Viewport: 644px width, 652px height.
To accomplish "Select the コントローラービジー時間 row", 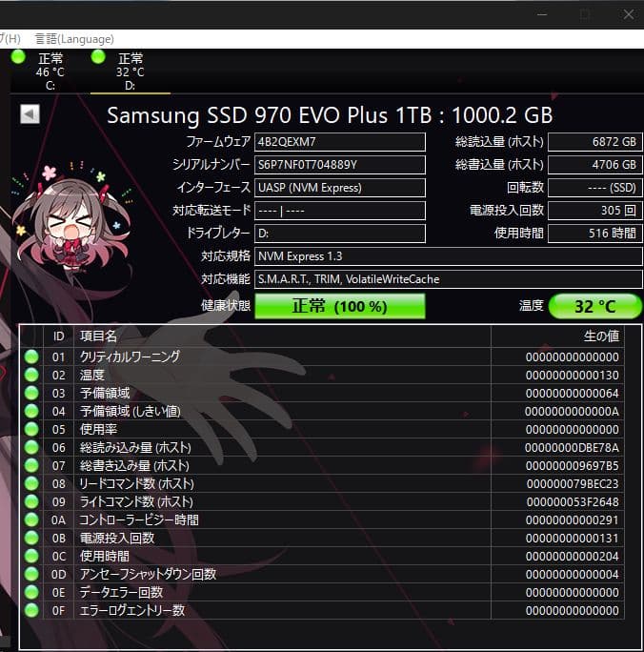I will click(322, 520).
